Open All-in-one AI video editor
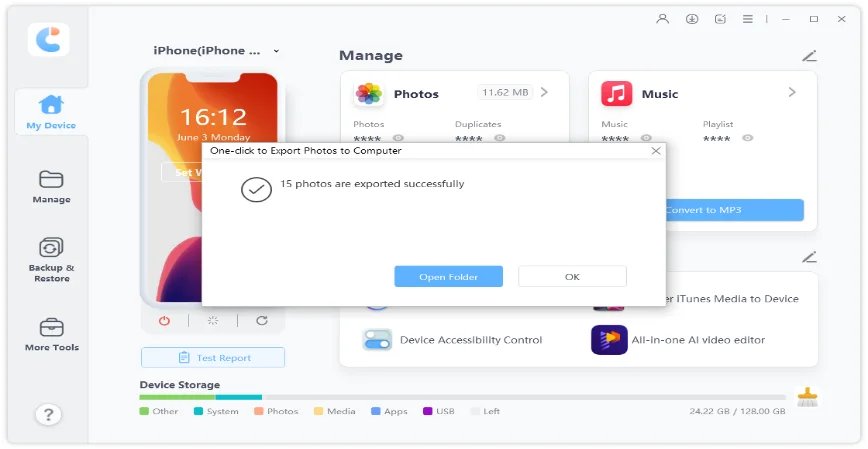The image size is (868, 449). coord(699,340)
